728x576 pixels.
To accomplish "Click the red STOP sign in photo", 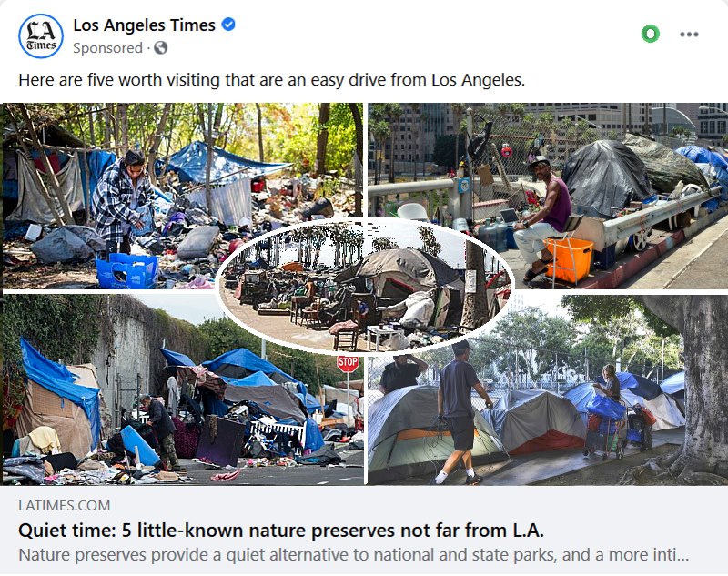I will [x=348, y=363].
